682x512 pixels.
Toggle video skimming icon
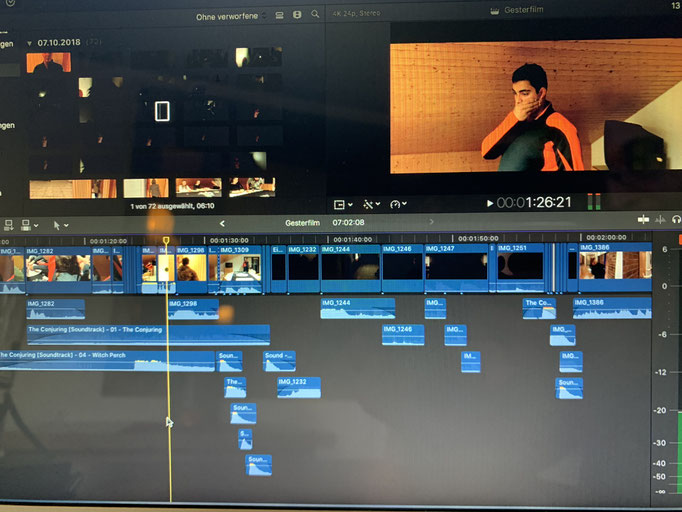pos(643,220)
